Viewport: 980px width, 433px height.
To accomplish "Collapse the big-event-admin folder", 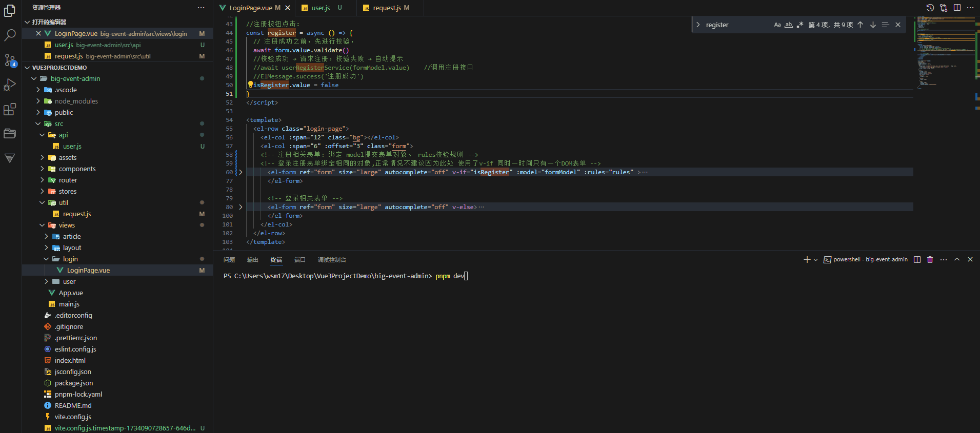I will 34,78.
